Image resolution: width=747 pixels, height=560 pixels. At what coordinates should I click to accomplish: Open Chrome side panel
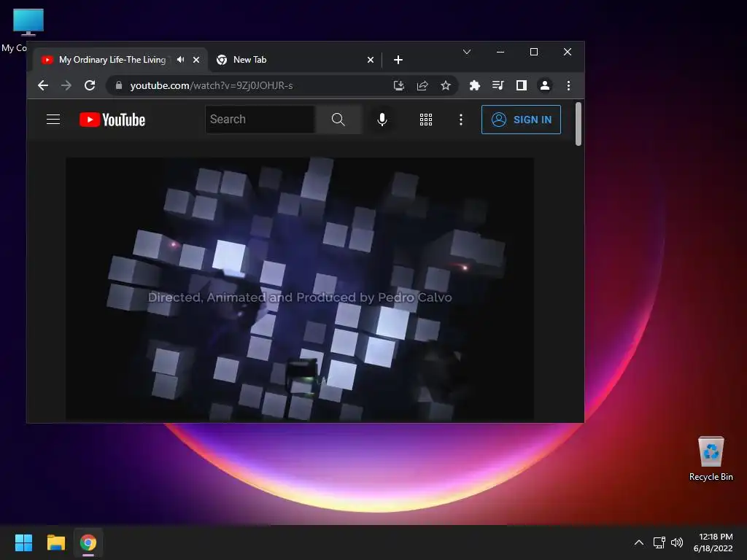point(521,86)
